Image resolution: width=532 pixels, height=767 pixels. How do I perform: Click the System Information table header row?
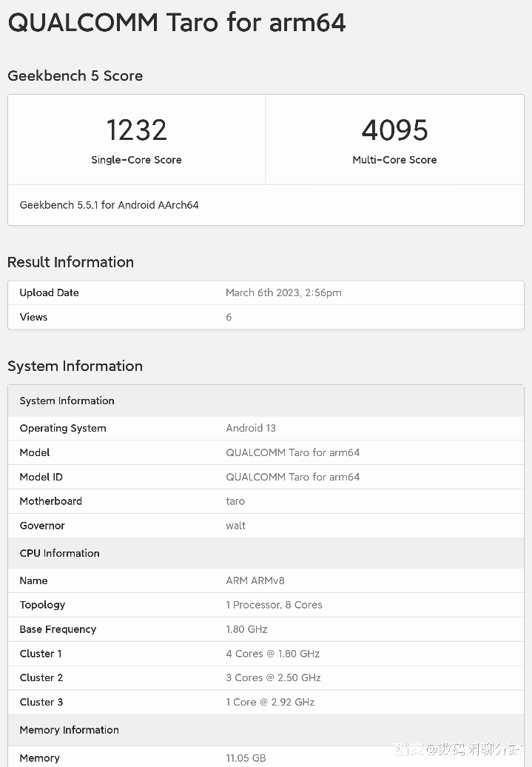[266, 401]
